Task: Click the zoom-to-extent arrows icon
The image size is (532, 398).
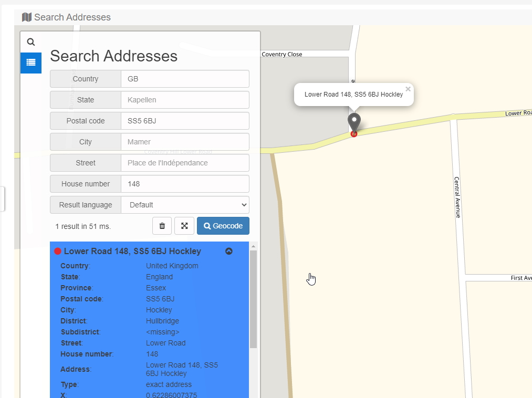Action: [x=184, y=226]
